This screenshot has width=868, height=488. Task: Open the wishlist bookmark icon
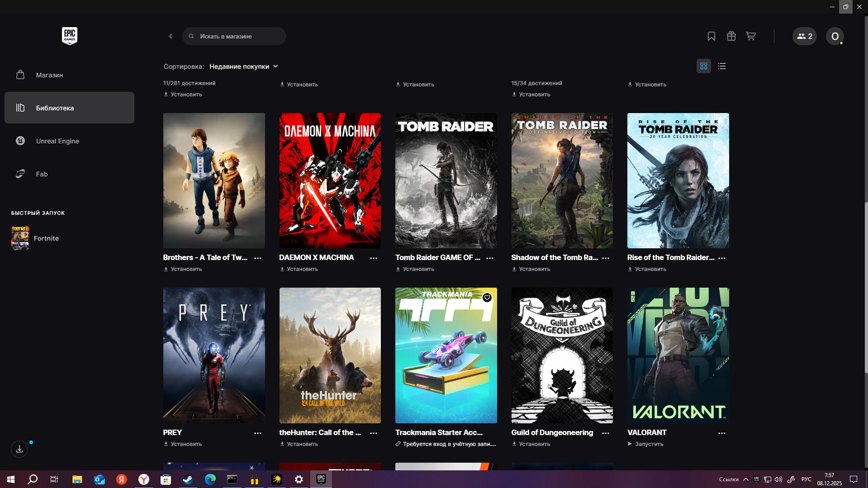(711, 36)
